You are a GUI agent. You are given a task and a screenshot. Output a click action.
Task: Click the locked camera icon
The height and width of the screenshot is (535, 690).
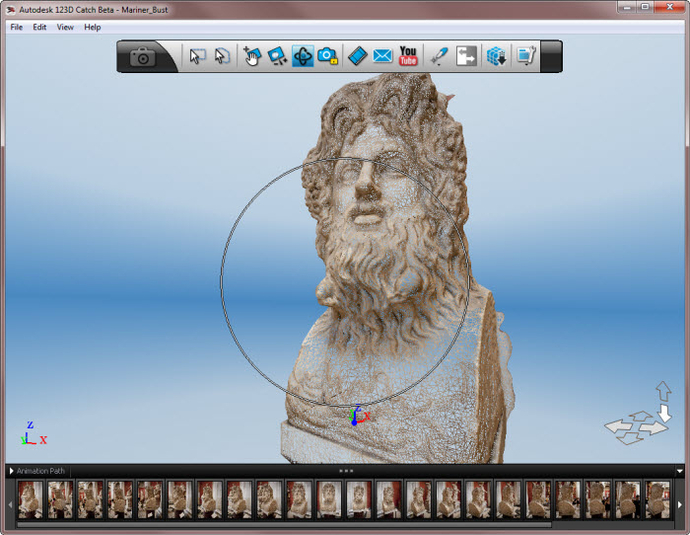click(x=327, y=57)
